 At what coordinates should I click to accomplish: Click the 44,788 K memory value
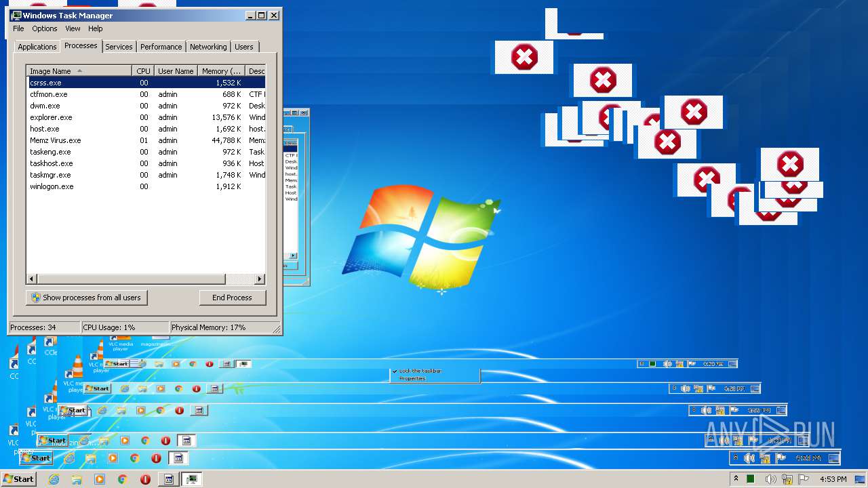tap(226, 140)
